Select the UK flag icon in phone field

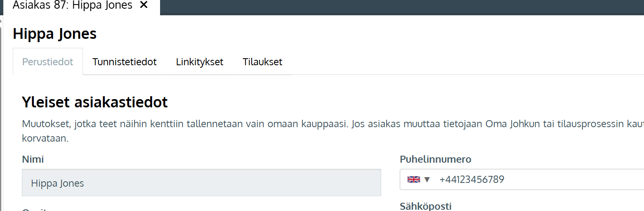coord(413,180)
